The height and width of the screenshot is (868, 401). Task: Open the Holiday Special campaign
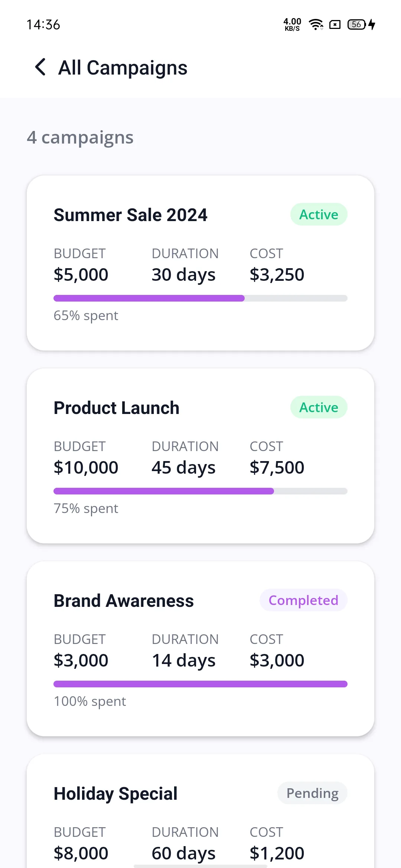tap(200, 811)
